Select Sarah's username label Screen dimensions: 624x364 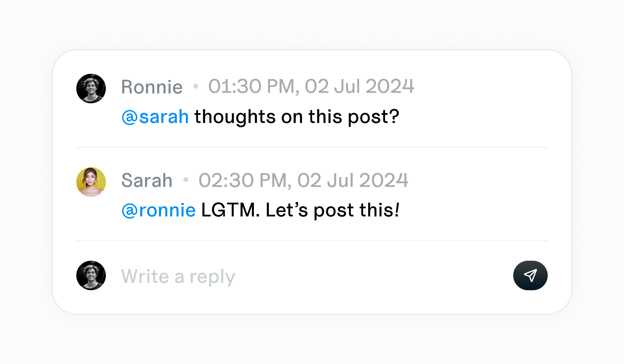[x=147, y=180]
